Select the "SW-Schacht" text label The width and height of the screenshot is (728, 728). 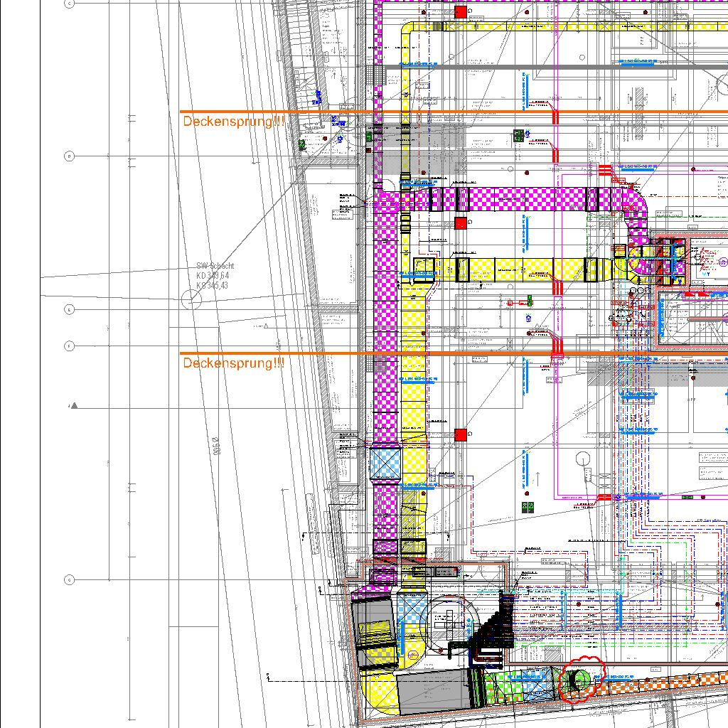(x=215, y=266)
